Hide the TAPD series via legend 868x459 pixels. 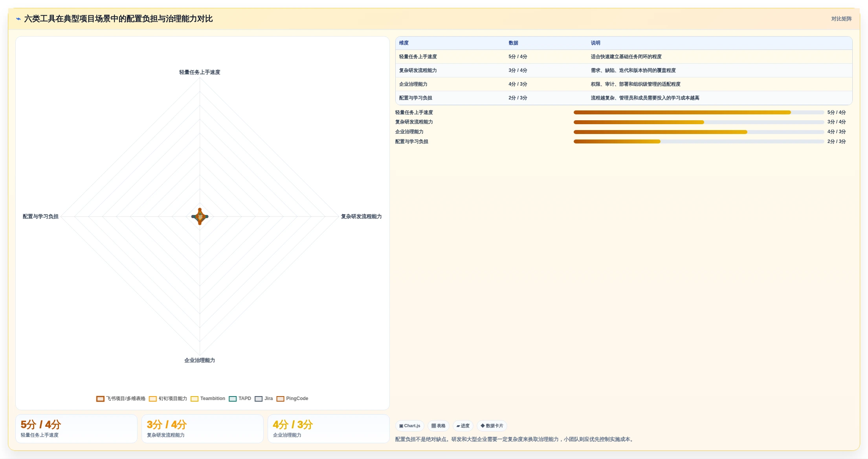coord(240,398)
